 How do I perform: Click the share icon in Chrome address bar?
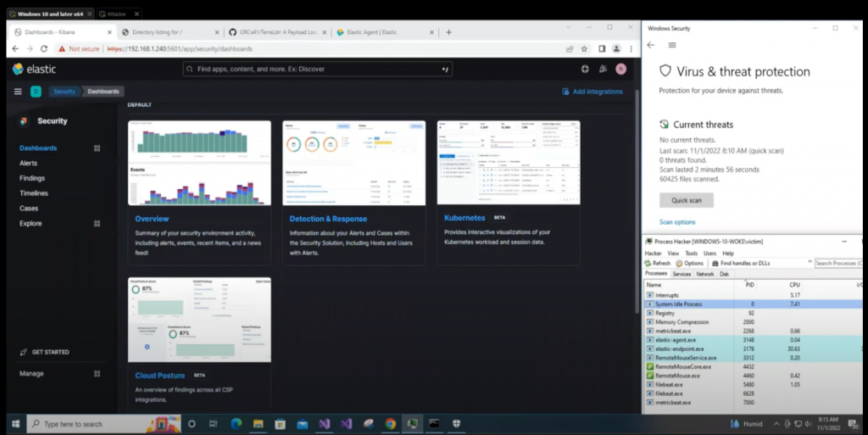[x=570, y=48]
